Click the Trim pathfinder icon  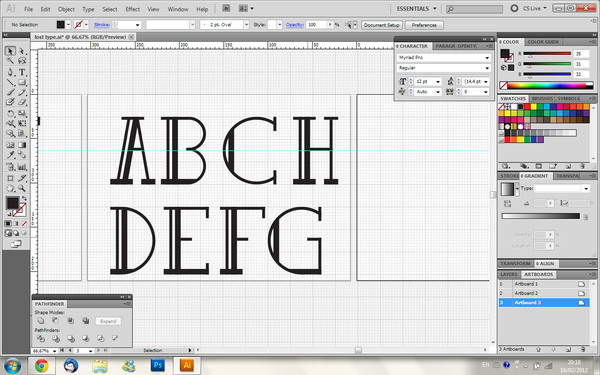(x=55, y=338)
